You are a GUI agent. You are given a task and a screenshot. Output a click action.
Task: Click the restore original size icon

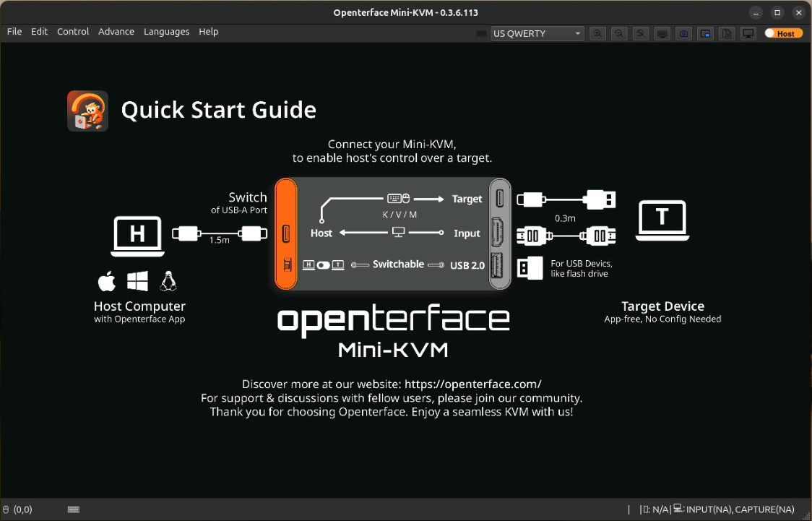tap(640, 33)
